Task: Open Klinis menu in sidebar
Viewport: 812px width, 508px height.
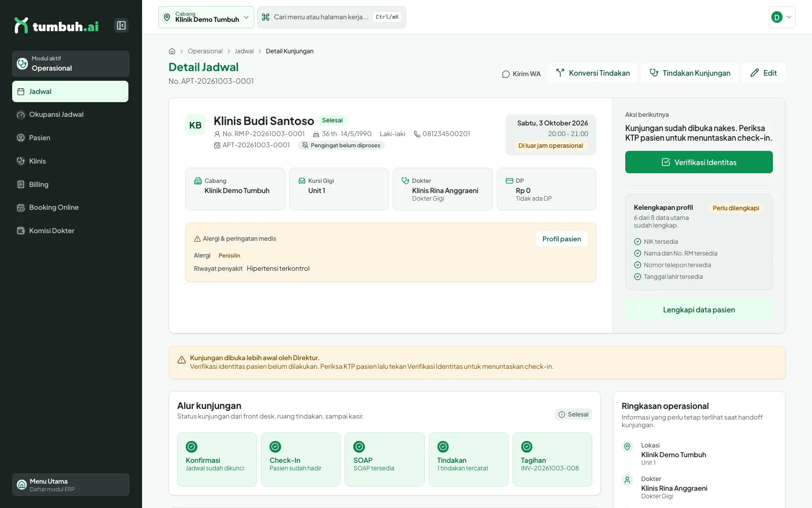Action: click(71, 161)
